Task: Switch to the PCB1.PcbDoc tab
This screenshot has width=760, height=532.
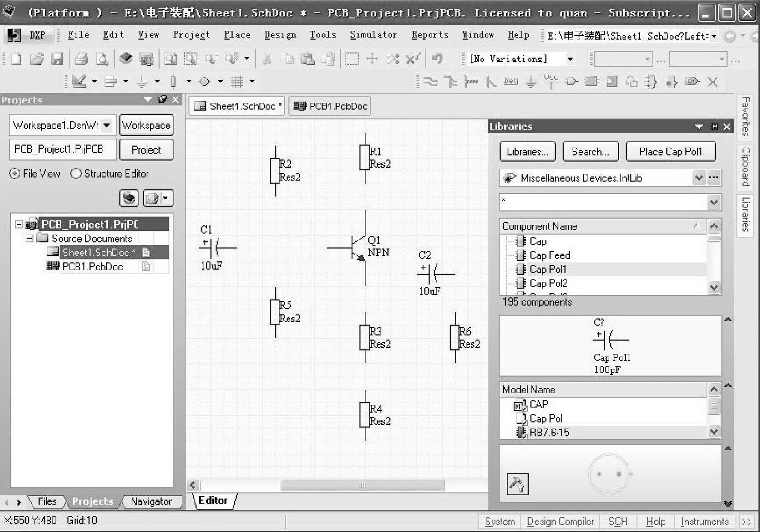Action: tap(330, 107)
